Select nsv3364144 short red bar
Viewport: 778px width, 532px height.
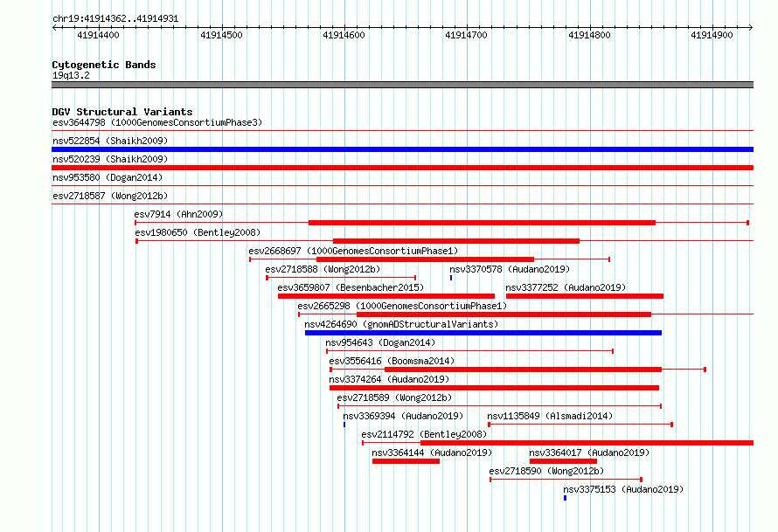[406, 461]
